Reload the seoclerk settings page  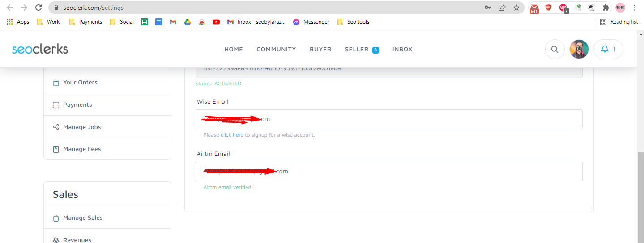38,8
